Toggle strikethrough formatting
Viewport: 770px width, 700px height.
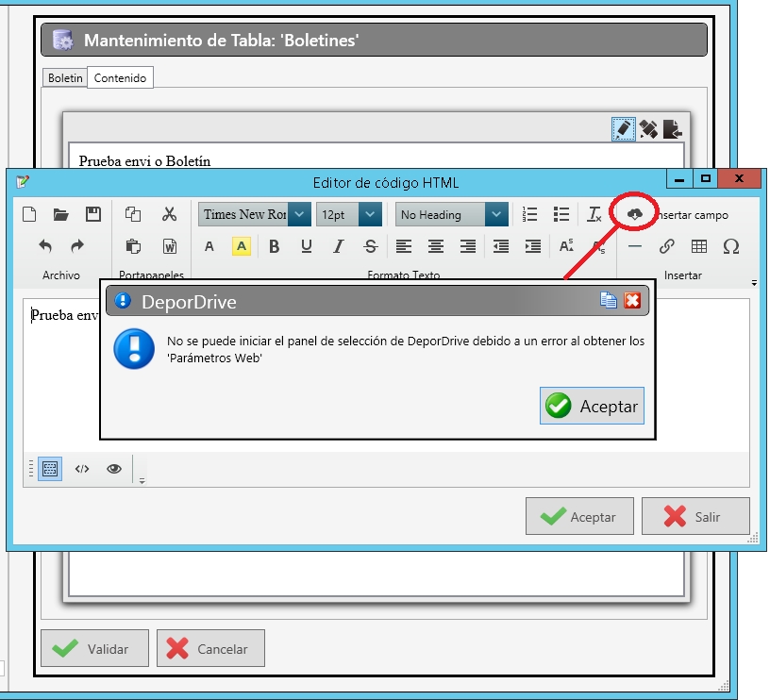click(371, 246)
